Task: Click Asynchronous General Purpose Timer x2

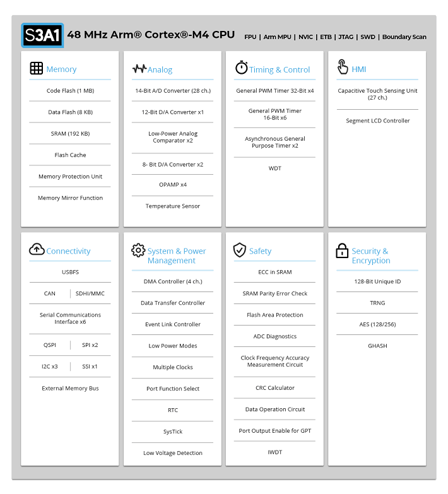Action: click(274, 142)
